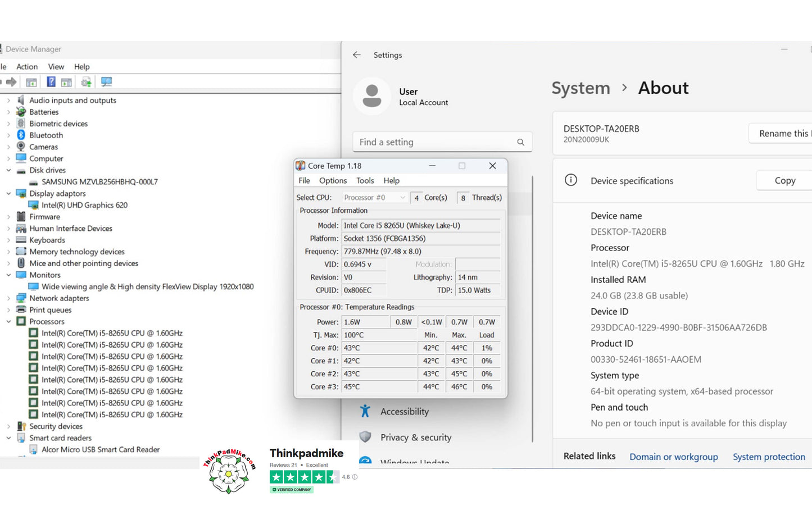Image resolution: width=812 pixels, height=510 pixels.
Task: Click the user avatar in Settings
Action: pos(371,96)
